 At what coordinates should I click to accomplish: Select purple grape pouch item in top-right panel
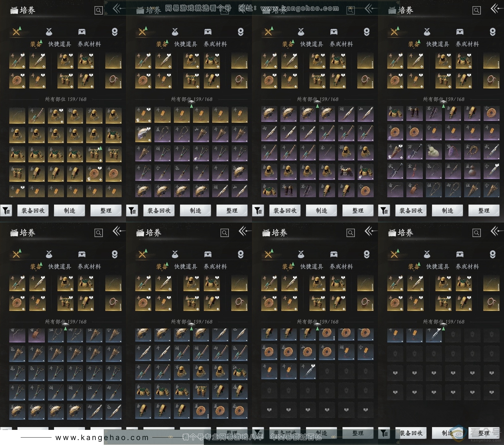coord(453,152)
